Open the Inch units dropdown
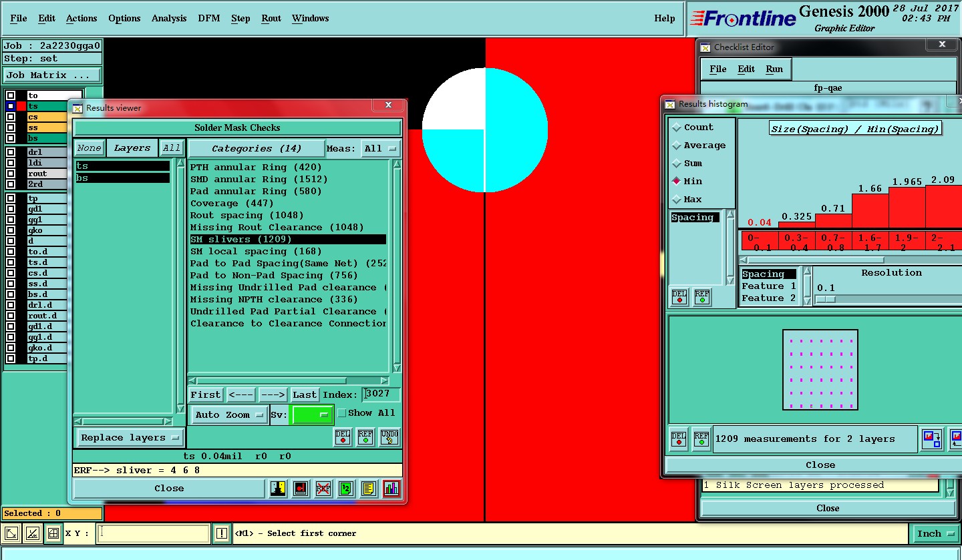 935,533
